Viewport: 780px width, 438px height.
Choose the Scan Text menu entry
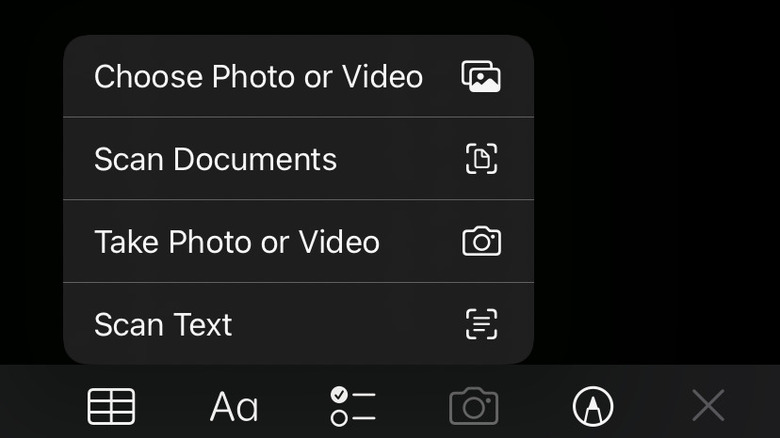(x=298, y=324)
